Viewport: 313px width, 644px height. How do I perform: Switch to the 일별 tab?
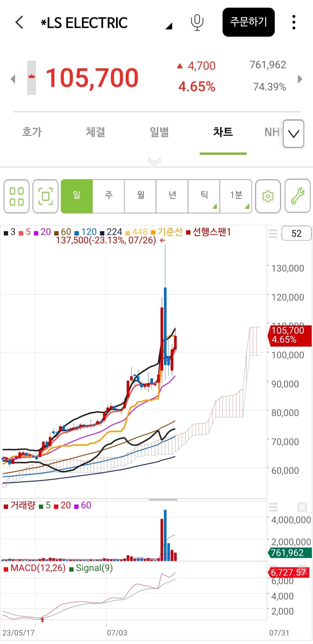[159, 132]
